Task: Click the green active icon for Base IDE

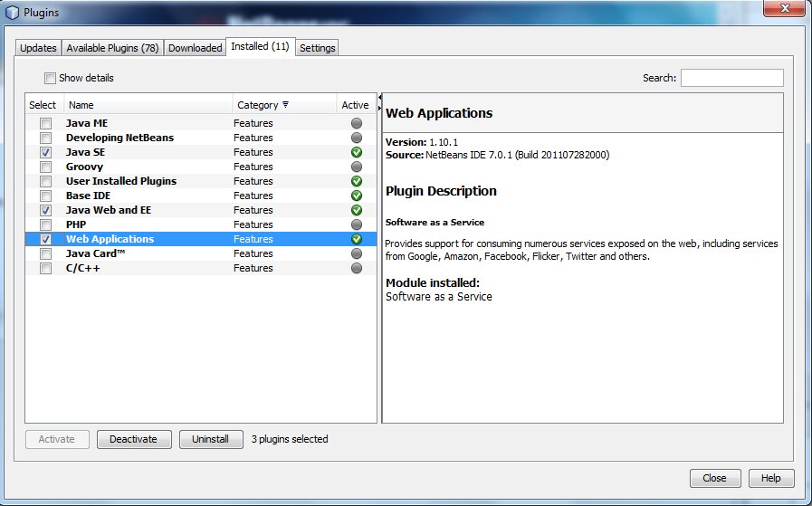Action: (357, 196)
